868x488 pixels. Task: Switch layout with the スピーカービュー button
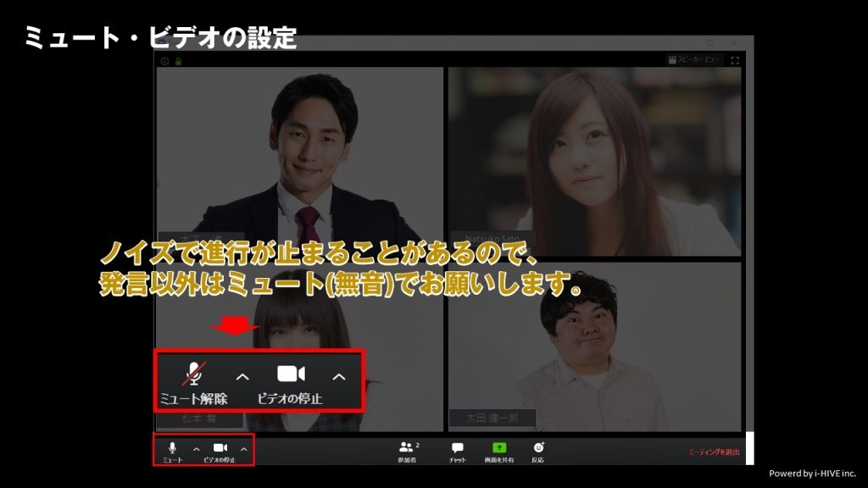tap(694, 60)
